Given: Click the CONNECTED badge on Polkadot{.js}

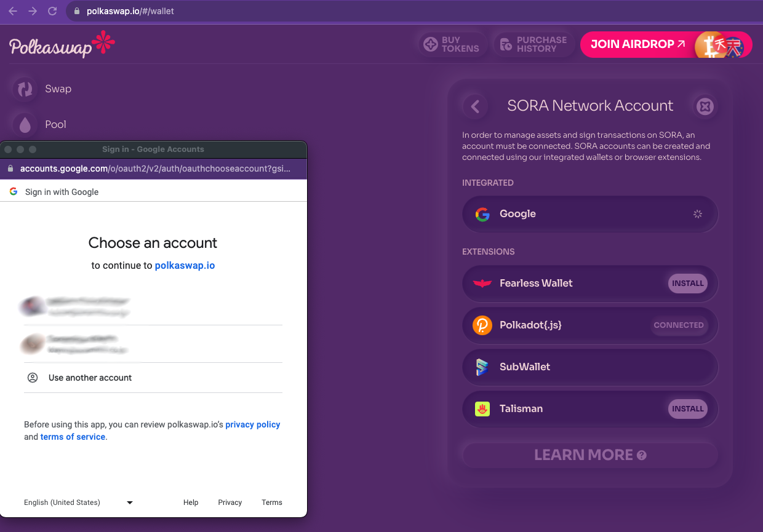Looking at the screenshot, I should pos(679,325).
